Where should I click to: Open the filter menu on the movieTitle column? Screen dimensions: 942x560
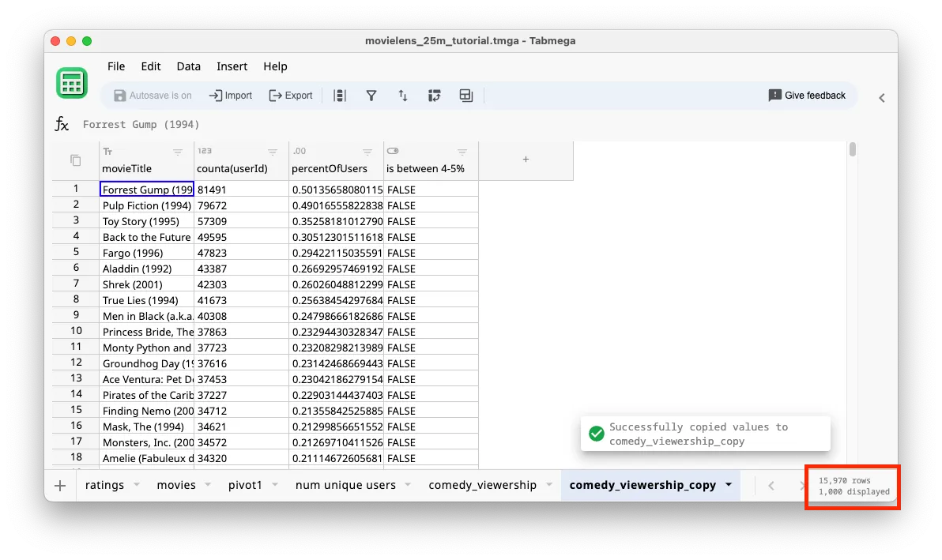coord(178,151)
